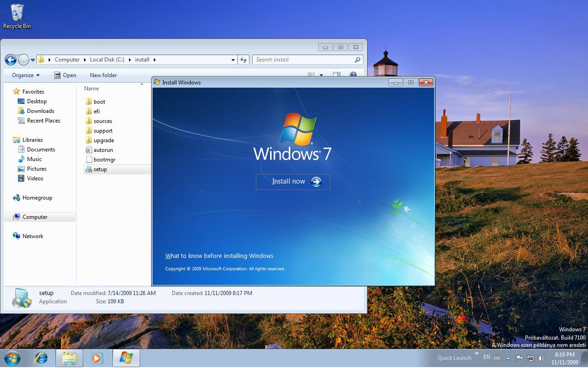Screen dimensions: 588x368
Task: Click the volume speaker tray icon
Action: [541, 358]
